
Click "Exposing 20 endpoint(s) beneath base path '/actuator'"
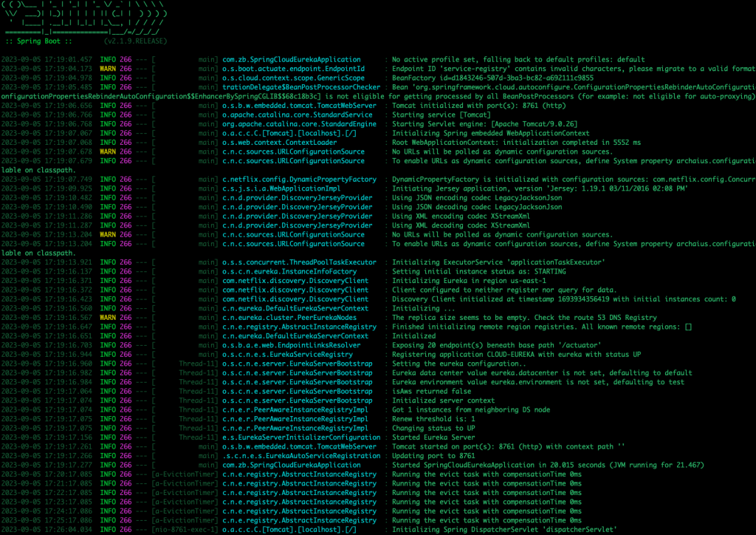click(497, 344)
